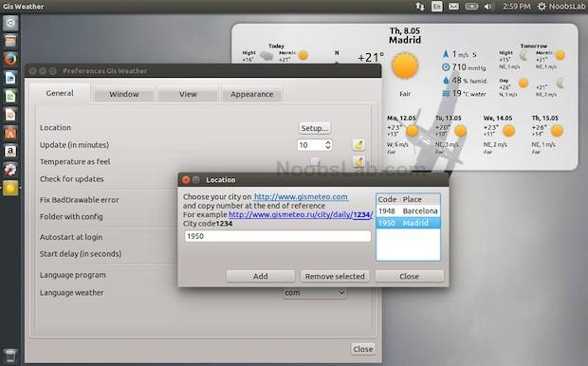This screenshot has height=366, width=588.
Task: Click Close in the Location dialog
Action: pyautogui.click(x=409, y=276)
